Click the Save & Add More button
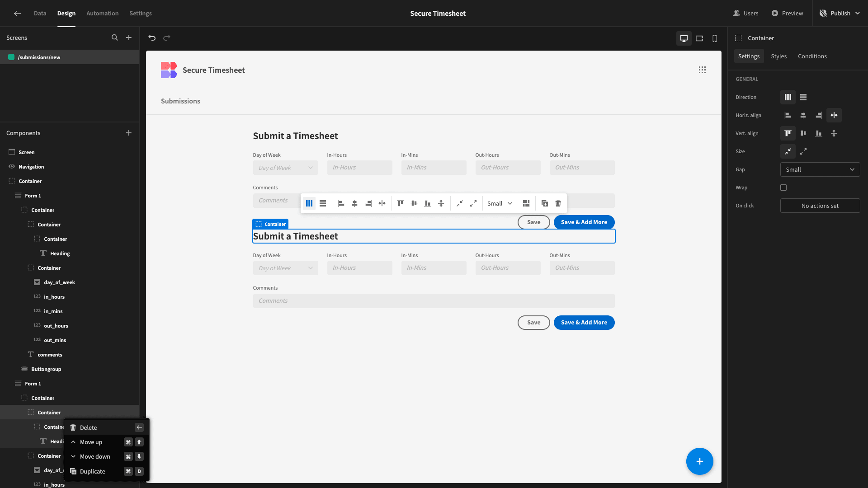The width and height of the screenshot is (868, 488). coord(584,222)
